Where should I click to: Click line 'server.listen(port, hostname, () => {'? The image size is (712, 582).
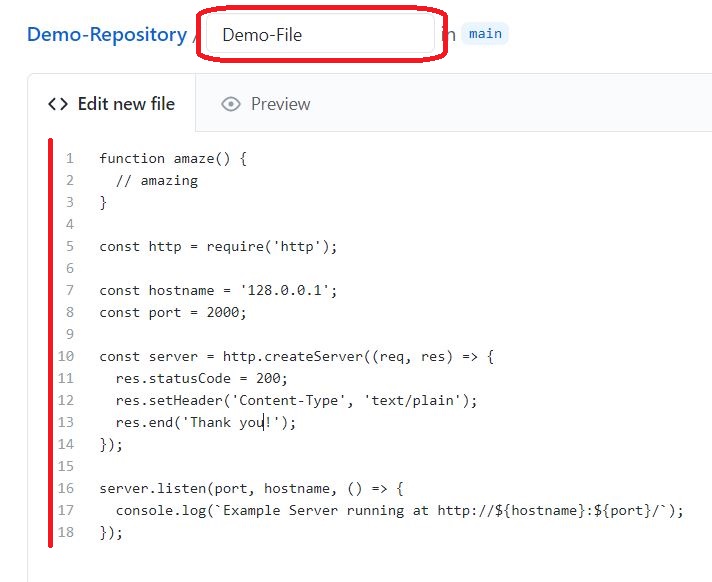pyautogui.click(x=251, y=489)
